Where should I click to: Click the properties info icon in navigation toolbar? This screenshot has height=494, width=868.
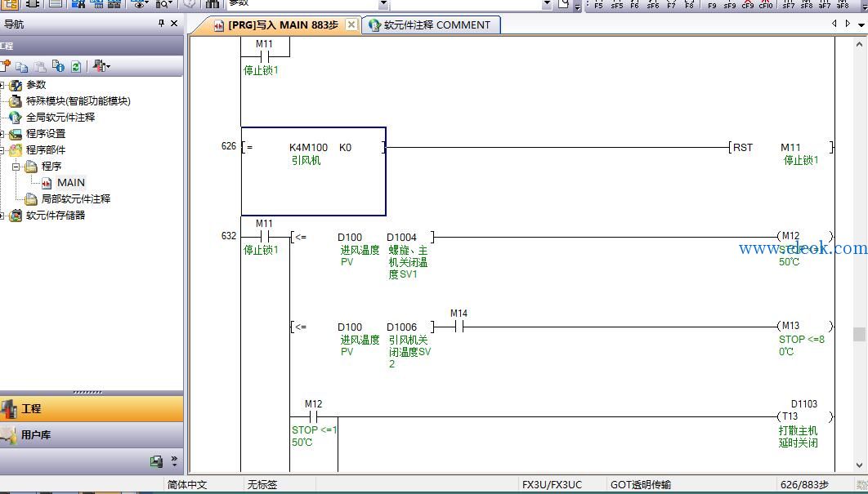click(58, 66)
